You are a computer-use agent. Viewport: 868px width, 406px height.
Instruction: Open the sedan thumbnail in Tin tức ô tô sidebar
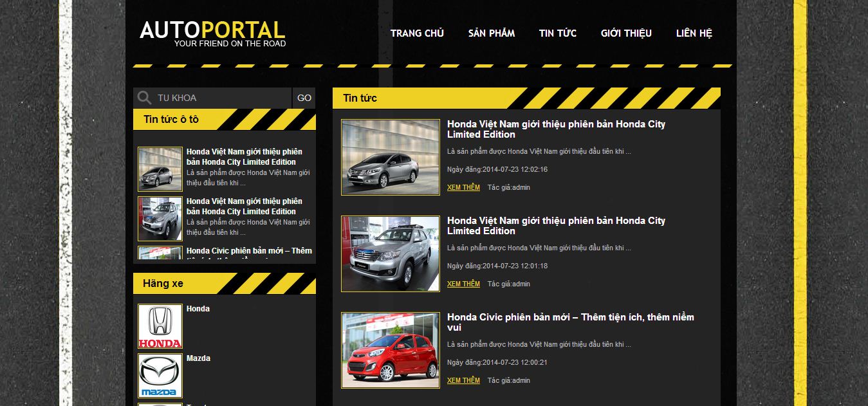[x=160, y=169]
